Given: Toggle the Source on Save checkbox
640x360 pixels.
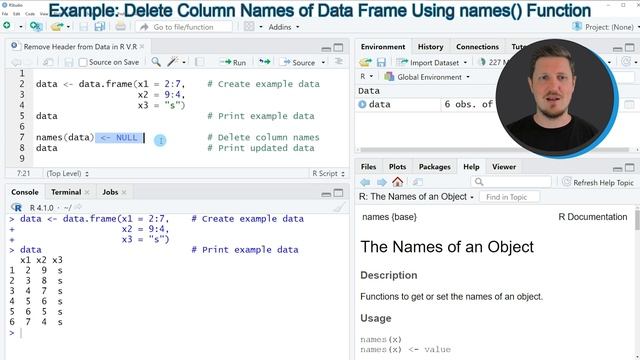Looking at the screenshot, I should click(83, 62).
